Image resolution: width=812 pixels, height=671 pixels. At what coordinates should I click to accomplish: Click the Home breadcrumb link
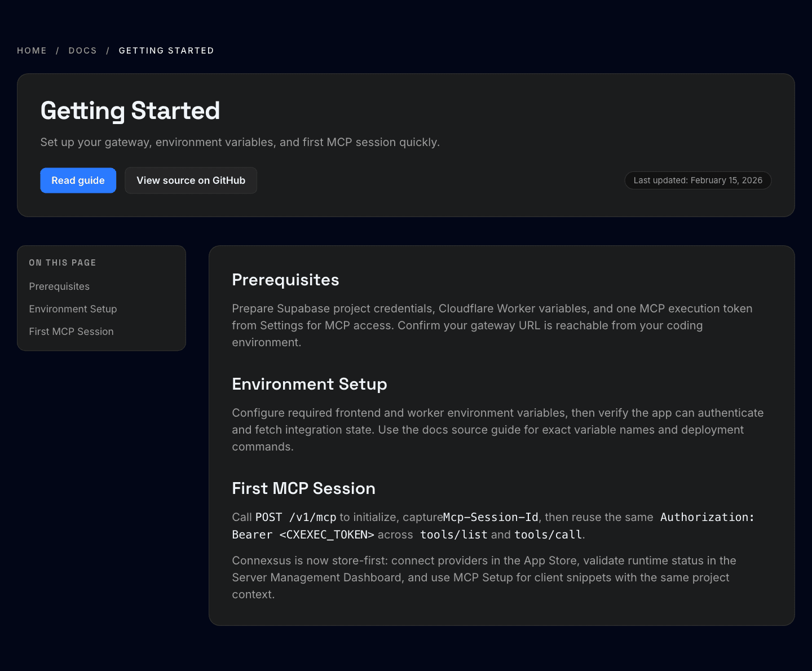point(32,51)
